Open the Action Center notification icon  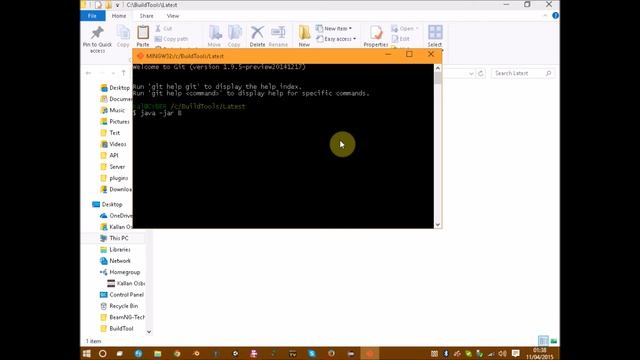click(516, 353)
